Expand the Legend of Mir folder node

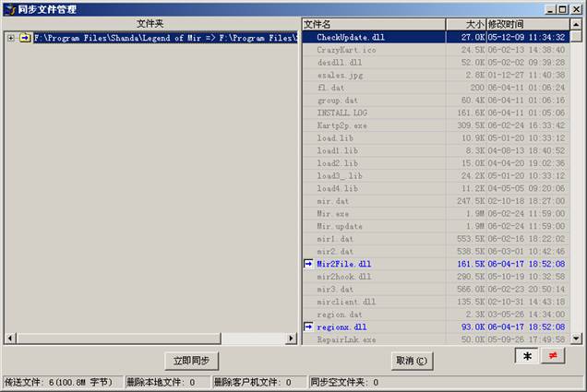click(10, 38)
